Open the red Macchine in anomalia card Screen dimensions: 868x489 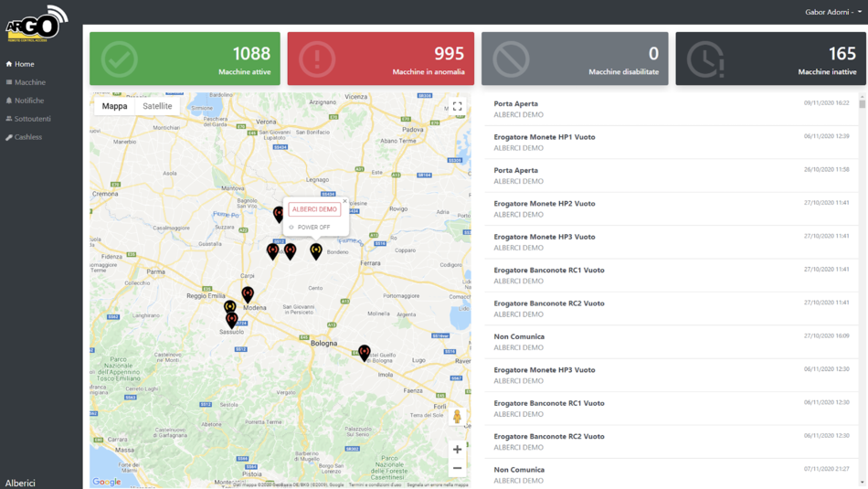(x=381, y=58)
